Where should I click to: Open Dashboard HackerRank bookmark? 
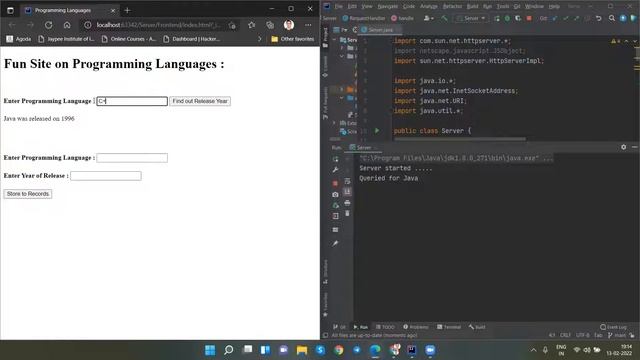(192, 39)
